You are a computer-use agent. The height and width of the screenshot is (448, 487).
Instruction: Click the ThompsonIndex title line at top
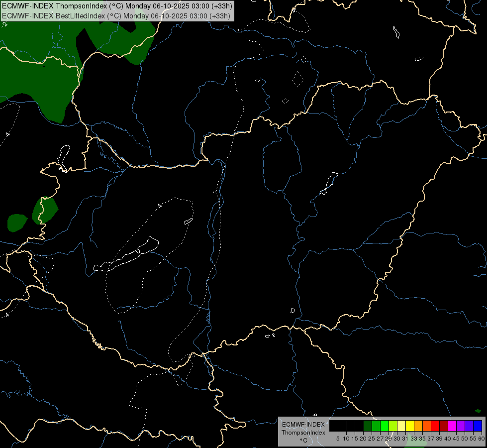(x=117, y=6)
